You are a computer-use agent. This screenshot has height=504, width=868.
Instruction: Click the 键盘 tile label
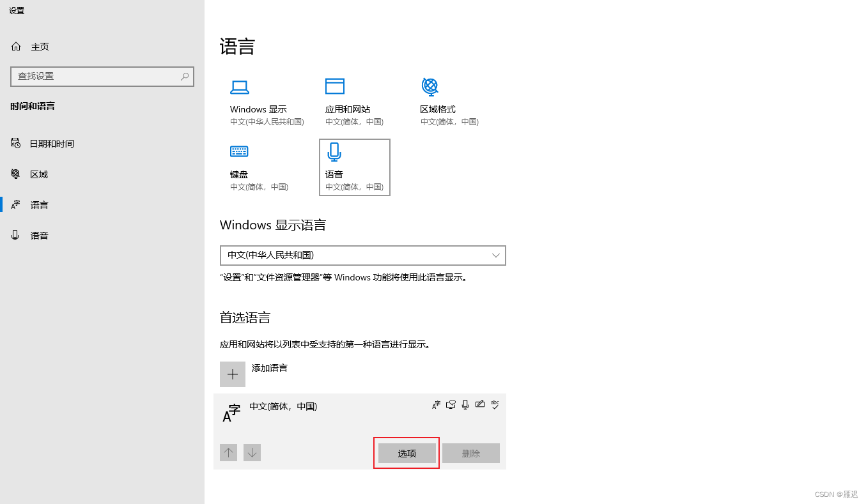click(239, 174)
